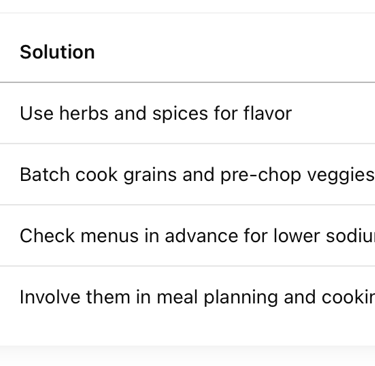Image resolution: width=375 pixels, height=366 pixels.
Task: Click the word "grains" in the table
Action: (150, 176)
